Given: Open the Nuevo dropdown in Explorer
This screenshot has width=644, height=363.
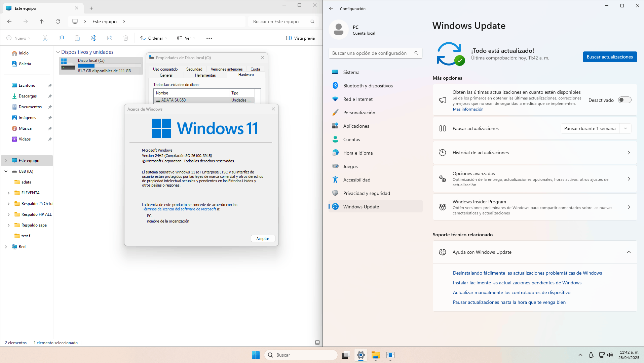Looking at the screenshot, I should (x=18, y=38).
